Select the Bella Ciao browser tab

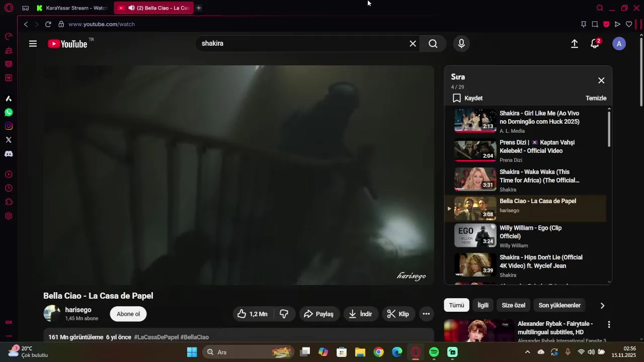click(154, 8)
